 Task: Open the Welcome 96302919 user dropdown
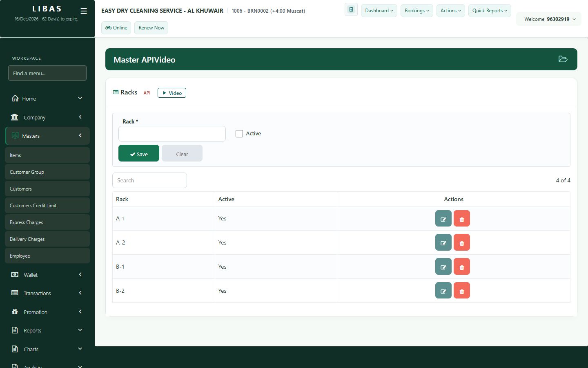(x=549, y=19)
